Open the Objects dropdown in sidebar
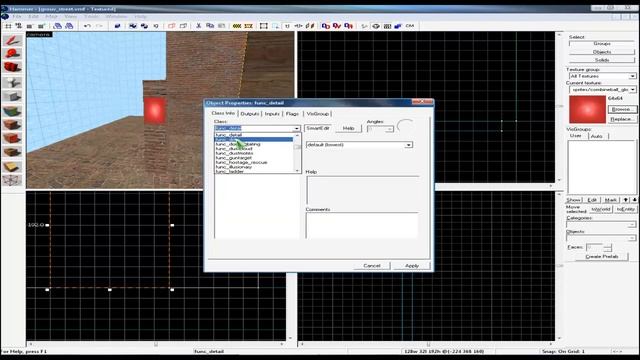Viewport: 640px width, 360px height. click(601, 238)
